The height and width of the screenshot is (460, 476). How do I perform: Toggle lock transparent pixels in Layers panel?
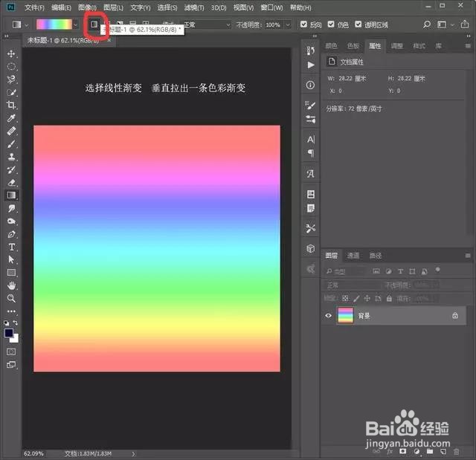345,299
